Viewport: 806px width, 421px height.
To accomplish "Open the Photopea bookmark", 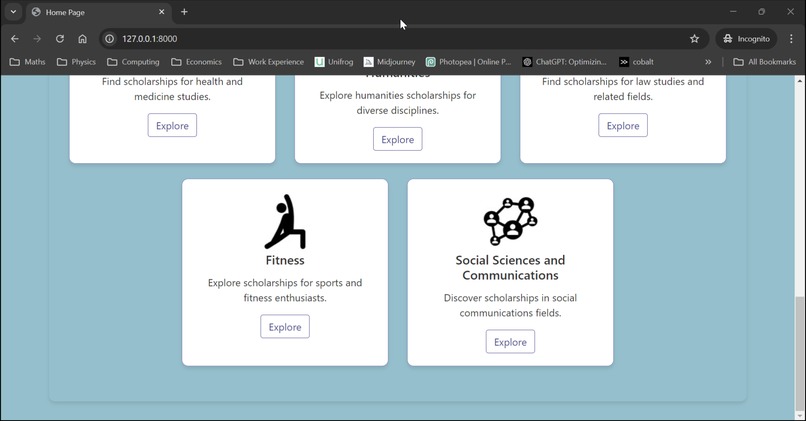I will point(468,62).
